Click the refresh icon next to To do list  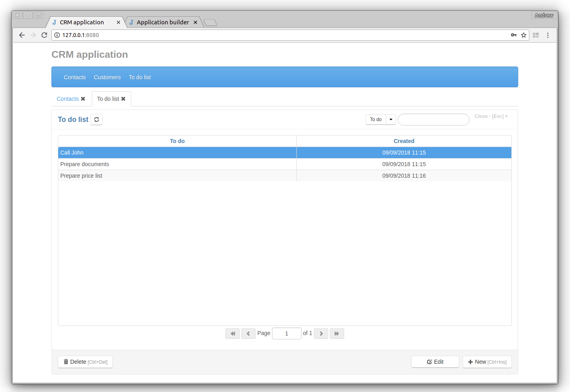(x=97, y=120)
